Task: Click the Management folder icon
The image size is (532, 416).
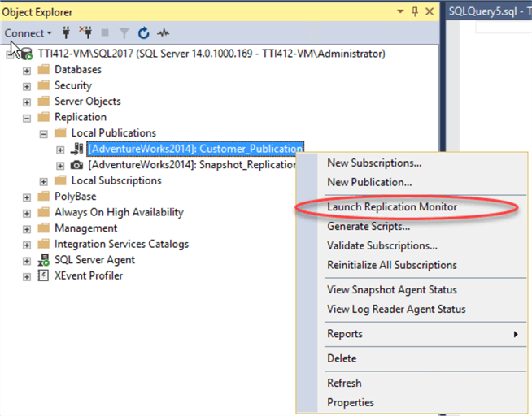Action: 43,227
